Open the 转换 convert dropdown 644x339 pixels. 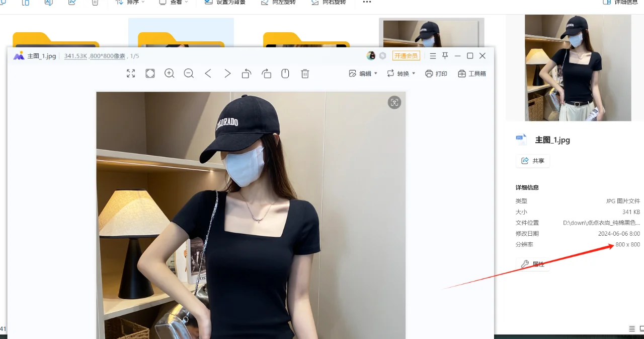(x=401, y=74)
